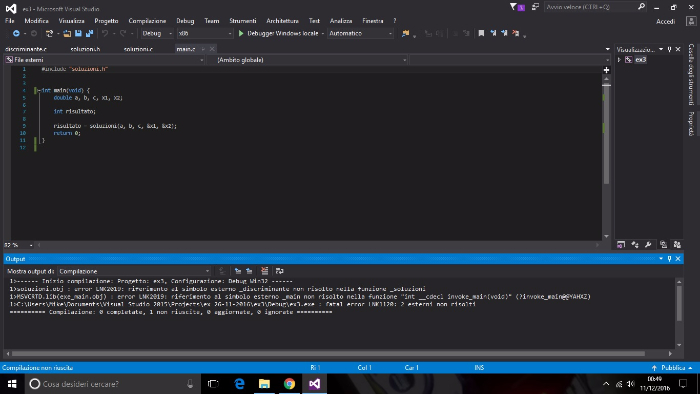Open the tab list dropdown arrow

(608, 49)
